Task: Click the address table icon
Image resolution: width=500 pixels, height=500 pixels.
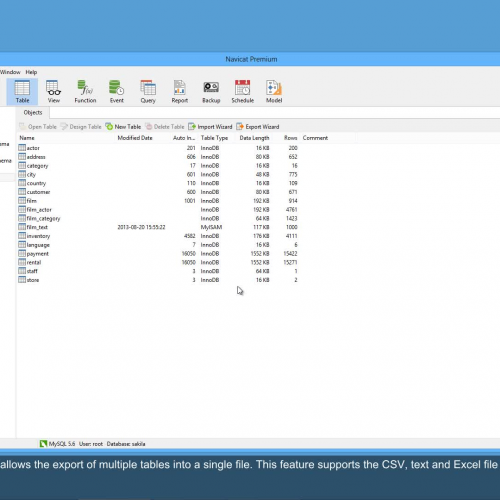Action: click(22, 156)
